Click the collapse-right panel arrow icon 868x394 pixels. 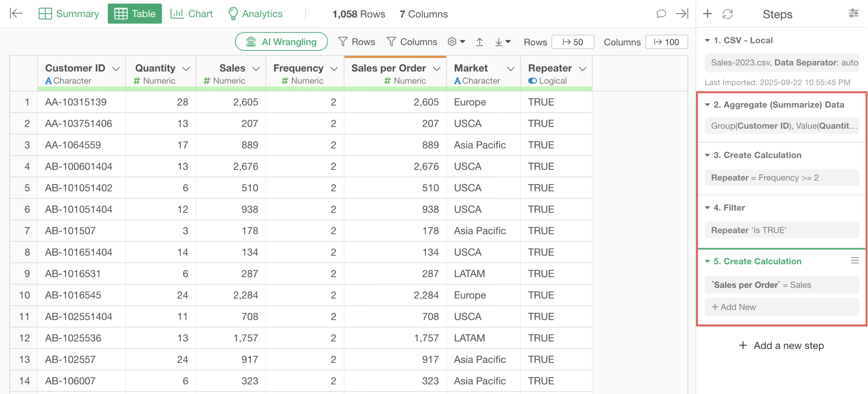(682, 14)
